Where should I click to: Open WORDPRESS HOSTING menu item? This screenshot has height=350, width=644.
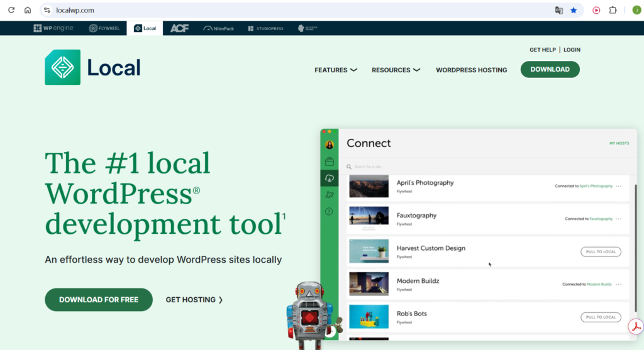[x=472, y=70]
